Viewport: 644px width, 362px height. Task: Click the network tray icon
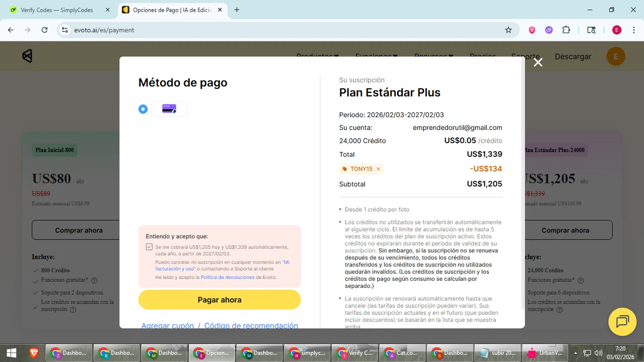click(x=587, y=353)
